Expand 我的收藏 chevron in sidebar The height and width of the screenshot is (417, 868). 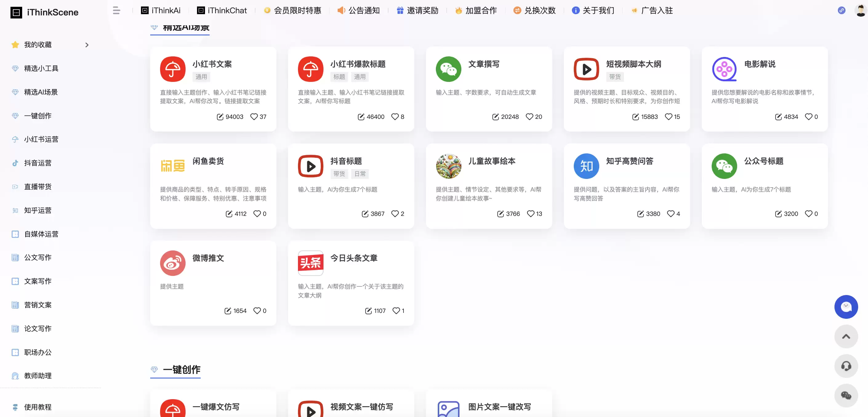point(86,45)
